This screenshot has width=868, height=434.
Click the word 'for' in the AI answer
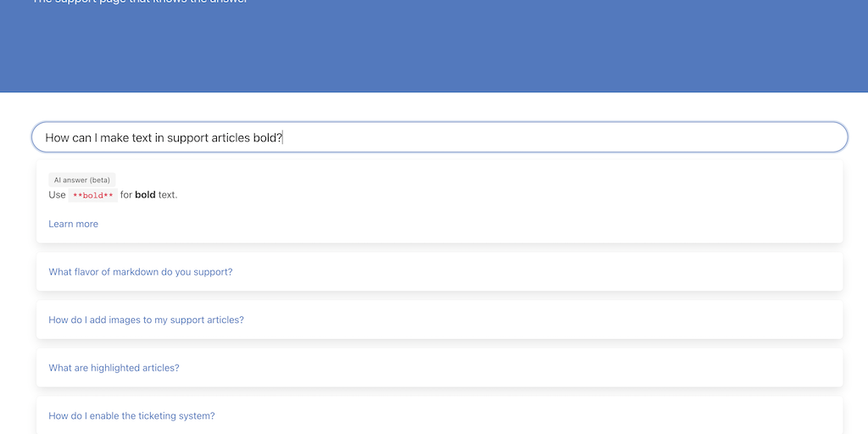[x=126, y=195]
